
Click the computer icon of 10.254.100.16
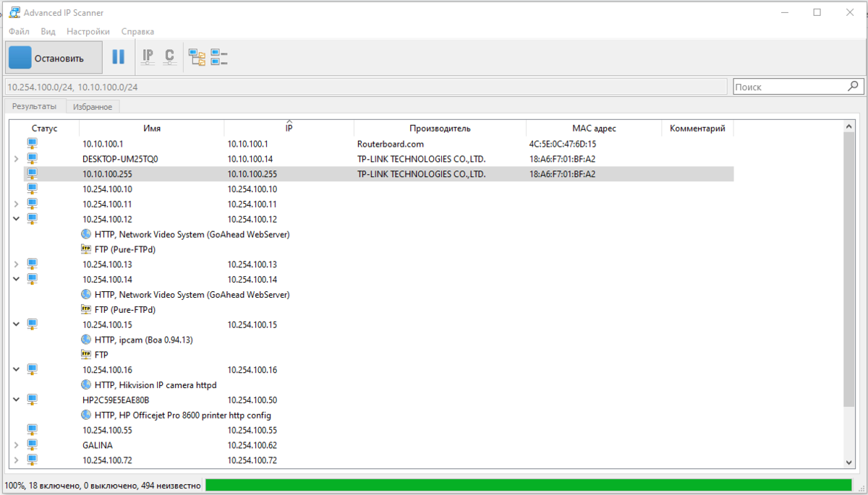coord(32,369)
